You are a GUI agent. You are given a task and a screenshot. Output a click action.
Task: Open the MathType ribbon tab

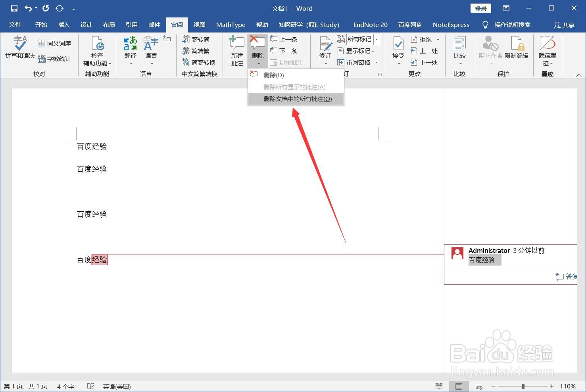pyautogui.click(x=231, y=25)
